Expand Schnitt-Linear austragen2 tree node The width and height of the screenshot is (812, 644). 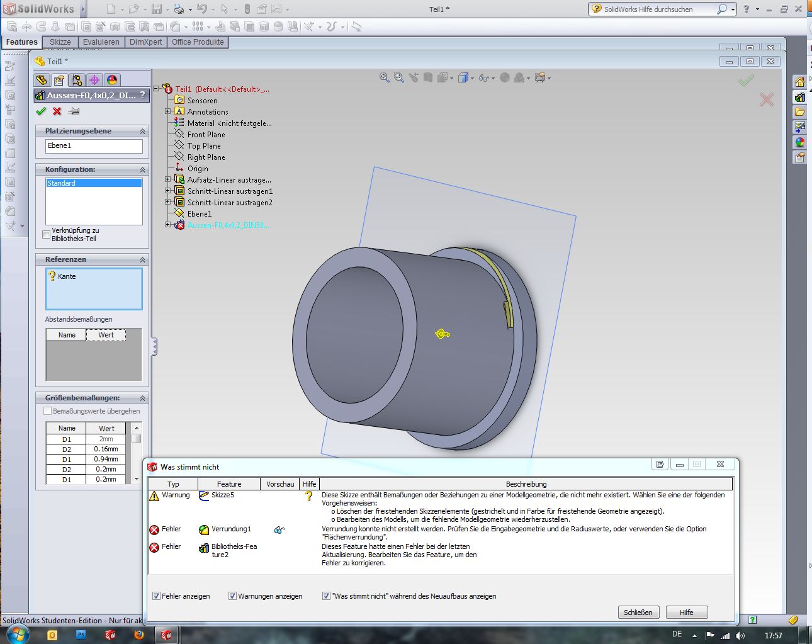[x=168, y=202]
